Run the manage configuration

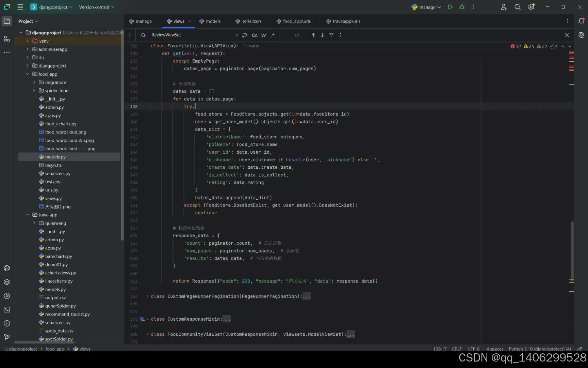coord(450,7)
